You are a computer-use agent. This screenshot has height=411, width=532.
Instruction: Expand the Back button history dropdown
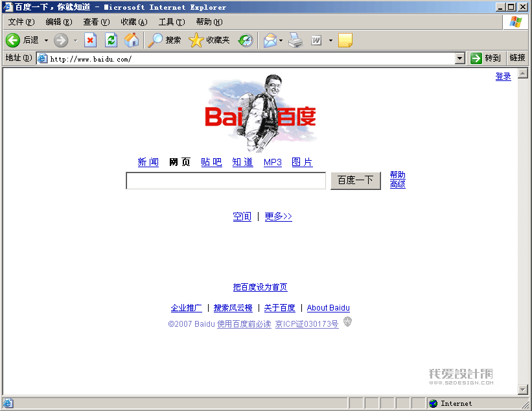[46, 41]
